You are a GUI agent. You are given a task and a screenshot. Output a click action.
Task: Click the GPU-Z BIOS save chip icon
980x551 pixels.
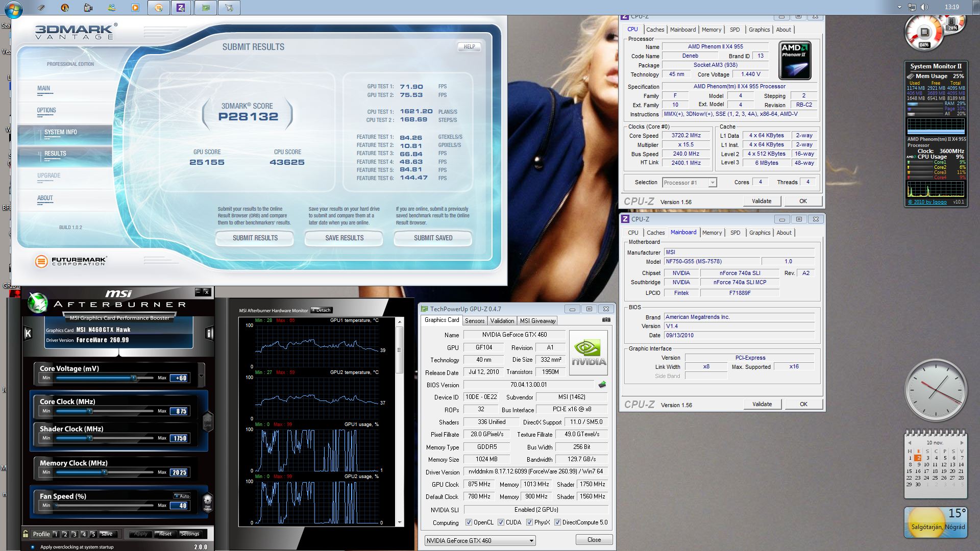point(602,385)
